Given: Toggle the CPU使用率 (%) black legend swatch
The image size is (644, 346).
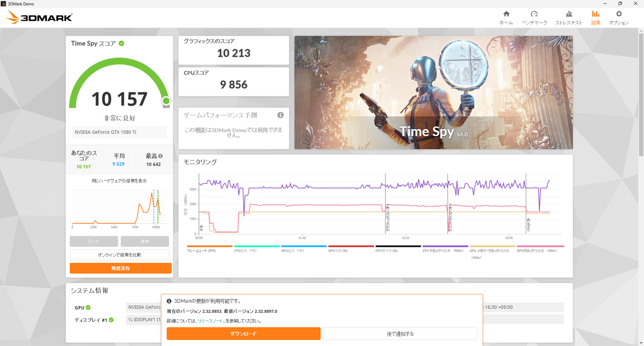Looking at the screenshot, I should pos(398,246).
